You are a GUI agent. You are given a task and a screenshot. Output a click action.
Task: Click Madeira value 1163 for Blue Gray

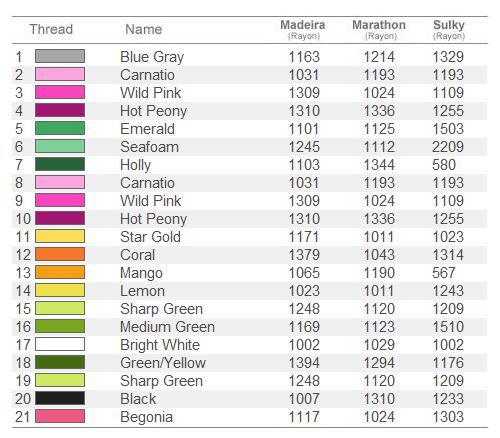click(304, 57)
